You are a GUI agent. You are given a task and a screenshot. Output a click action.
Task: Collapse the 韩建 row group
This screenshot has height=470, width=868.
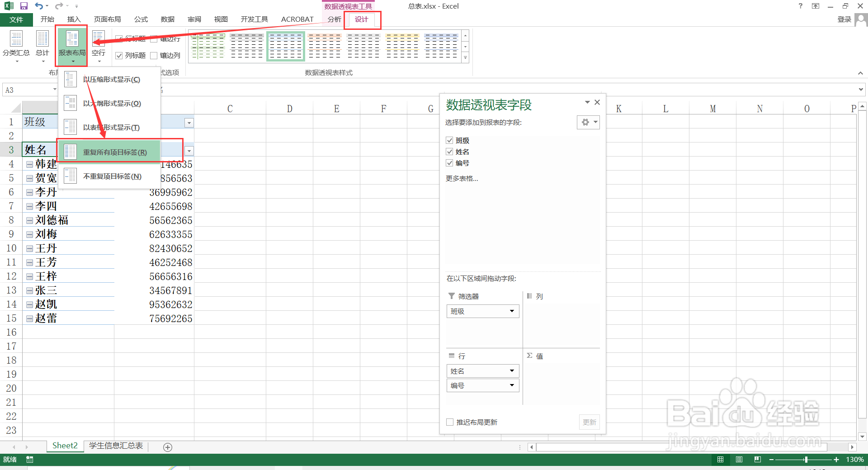[x=29, y=164]
